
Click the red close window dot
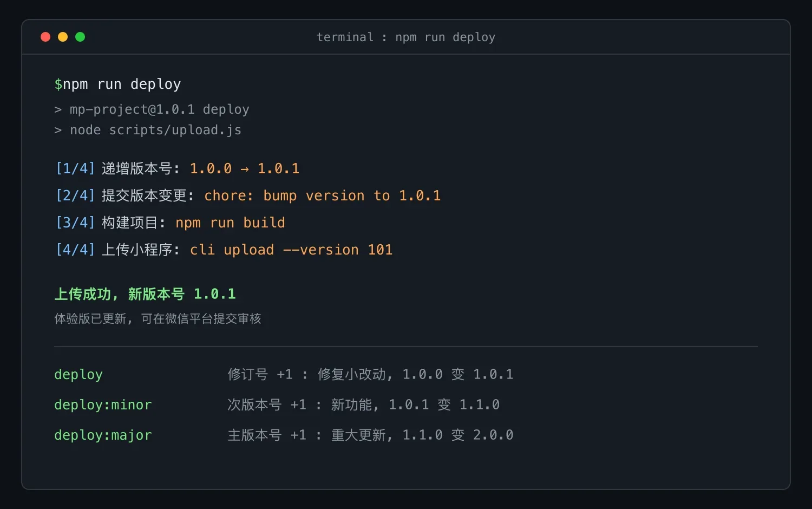coord(45,37)
